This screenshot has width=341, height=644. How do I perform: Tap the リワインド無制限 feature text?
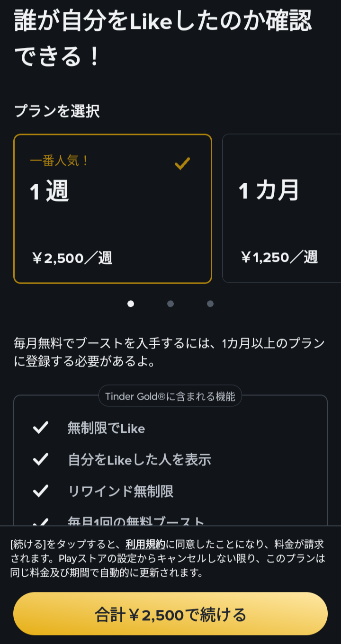click(121, 491)
